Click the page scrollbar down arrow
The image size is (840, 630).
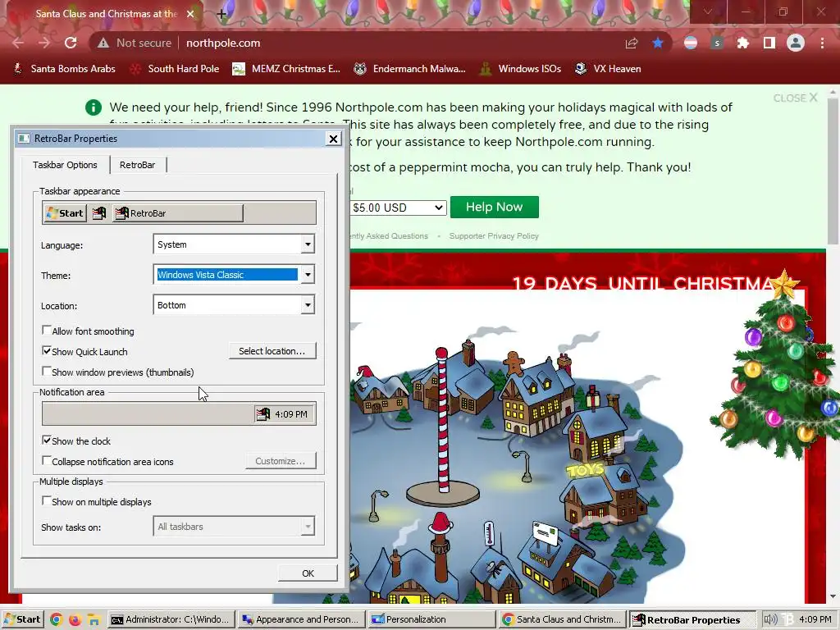(833, 596)
